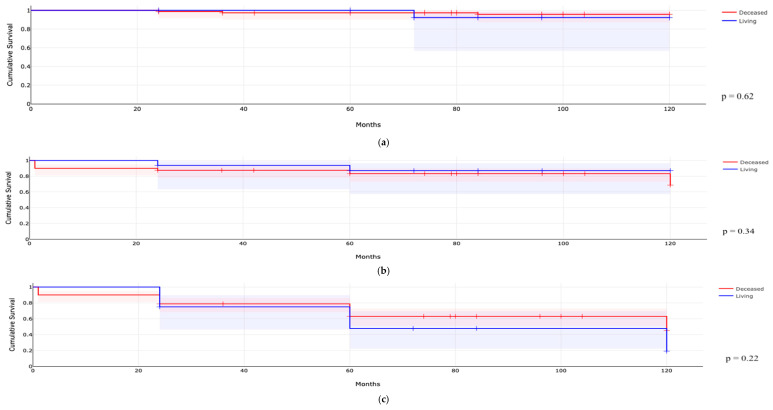Click the red curve's final drop at 120 months in chart (b)

(x=670, y=179)
